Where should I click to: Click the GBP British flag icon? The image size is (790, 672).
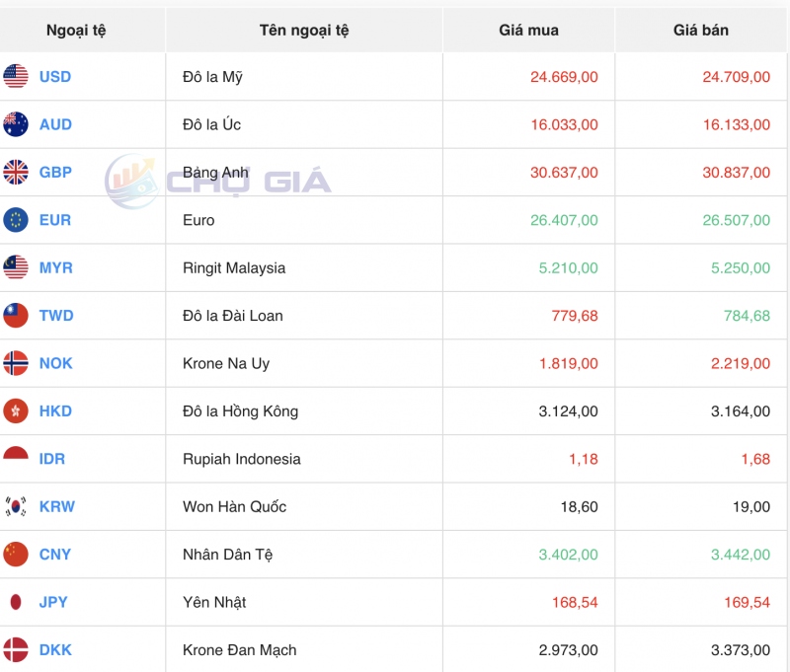(x=16, y=173)
